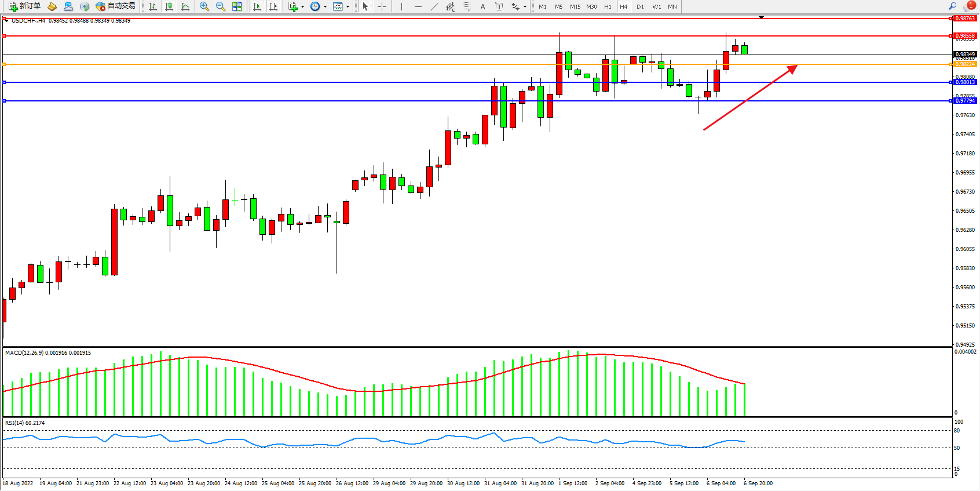The image size is (980, 491).
Task: Select the text label tool
Action: (499, 6)
